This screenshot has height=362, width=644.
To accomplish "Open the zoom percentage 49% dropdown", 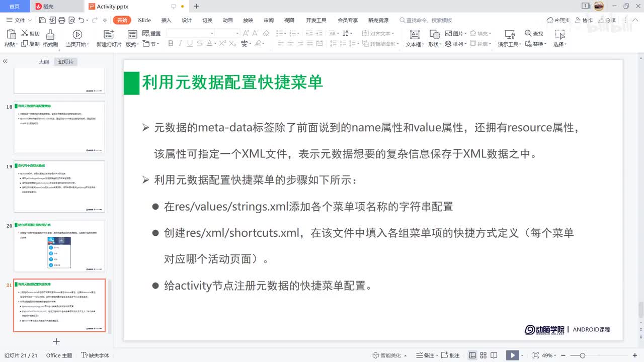I will pos(549,355).
